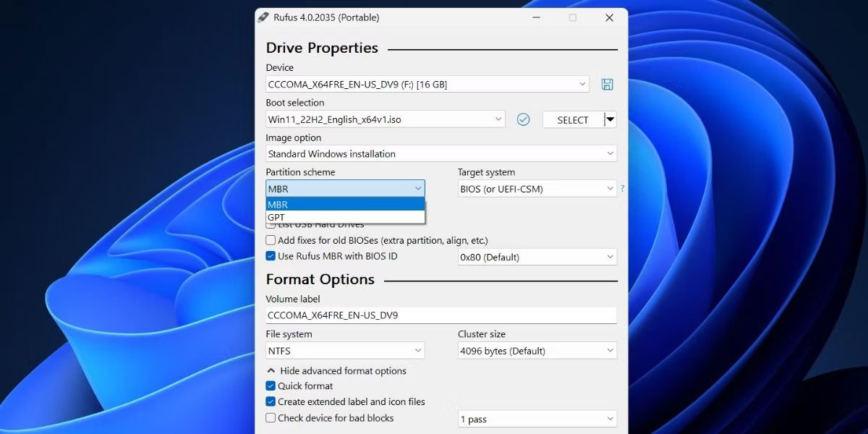This screenshot has height=434, width=868.
Task: Click the save disk image floppy icon
Action: (607, 84)
